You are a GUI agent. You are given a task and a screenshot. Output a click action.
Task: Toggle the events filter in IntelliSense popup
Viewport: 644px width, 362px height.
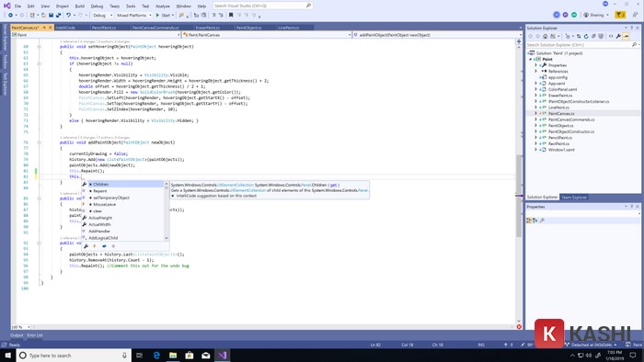tap(95, 246)
